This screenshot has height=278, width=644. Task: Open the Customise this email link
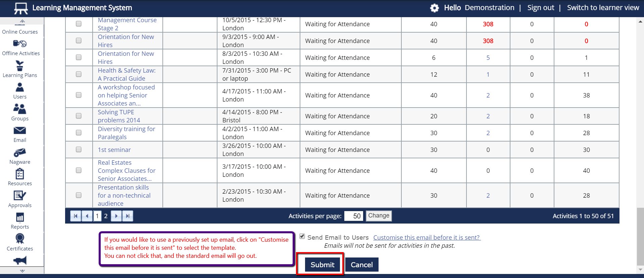(x=427, y=238)
